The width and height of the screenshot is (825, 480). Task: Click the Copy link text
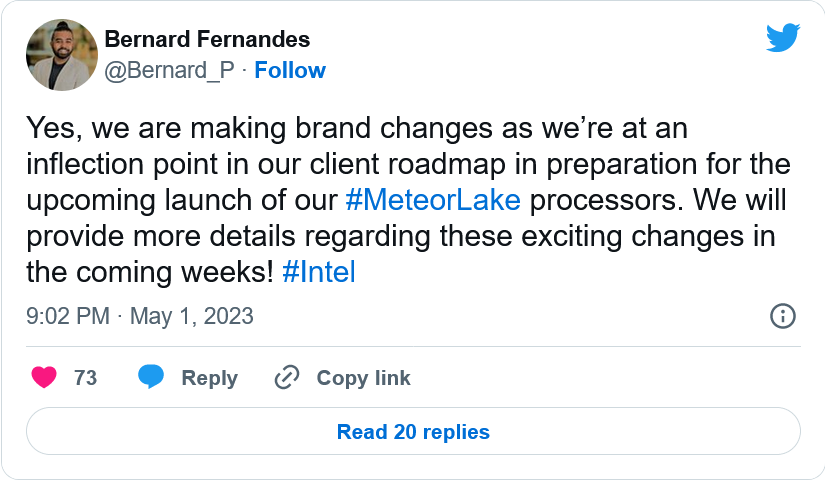pos(363,378)
